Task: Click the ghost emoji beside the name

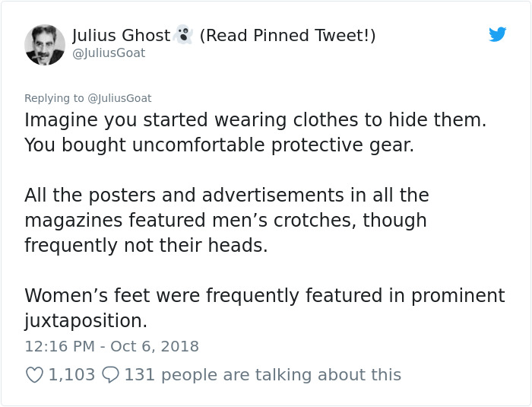Action: pyautogui.click(x=183, y=35)
